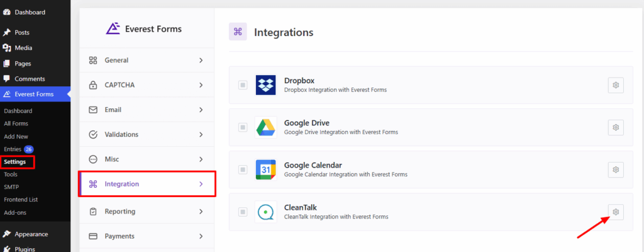This screenshot has height=252, width=644.
Task: Click the CleanTalk integration title
Action: pyautogui.click(x=301, y=207)
